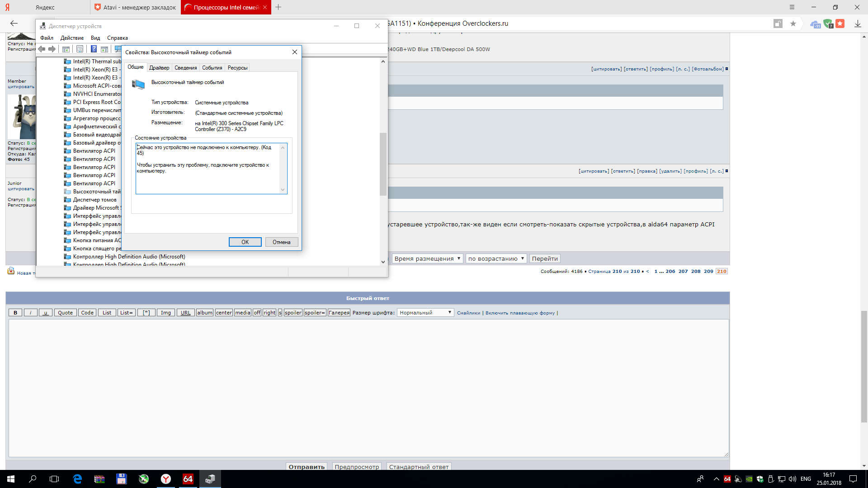Click the Отправить submit button
Image resolution: width=868 pixels, height=488 pixels.
pyautogui.click(x=307, y=466)
